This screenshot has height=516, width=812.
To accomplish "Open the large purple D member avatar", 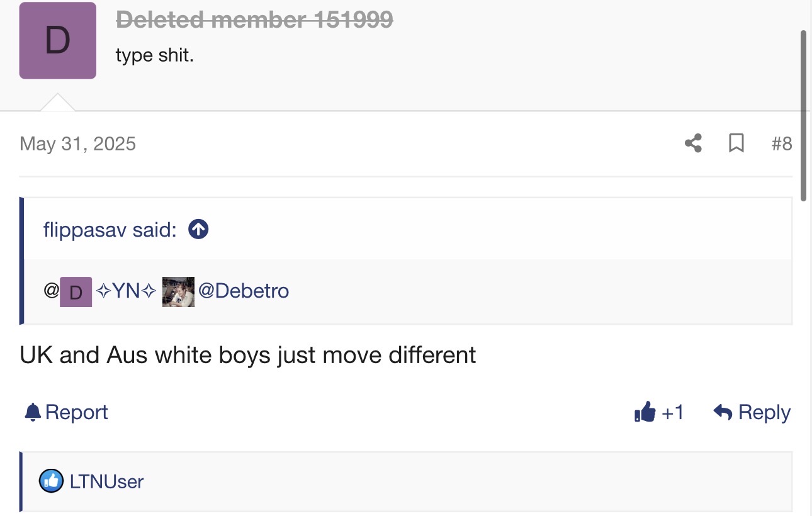I will pos(58,40).
